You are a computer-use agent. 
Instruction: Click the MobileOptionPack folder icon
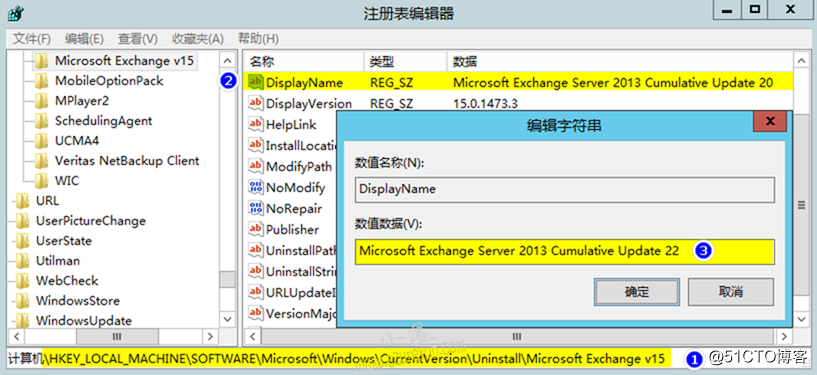(x=42, y=81)
